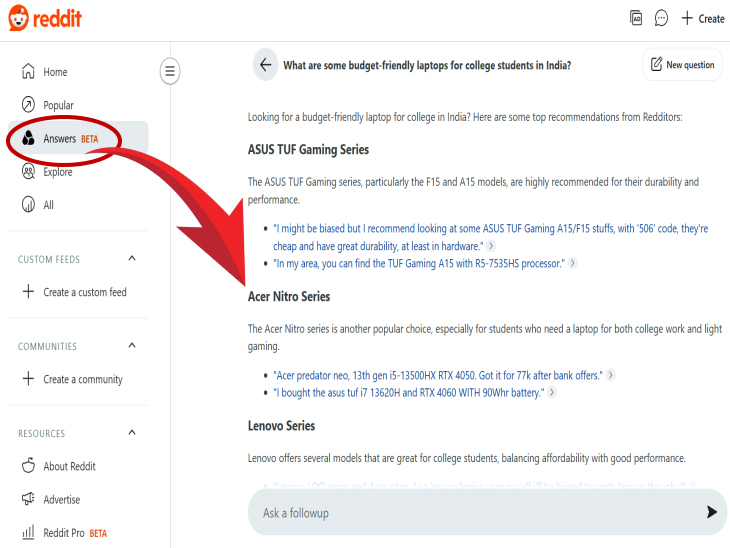Collapse the Resources section
Viewport: 730px width, 548px height.
click(x=132, y=433)
